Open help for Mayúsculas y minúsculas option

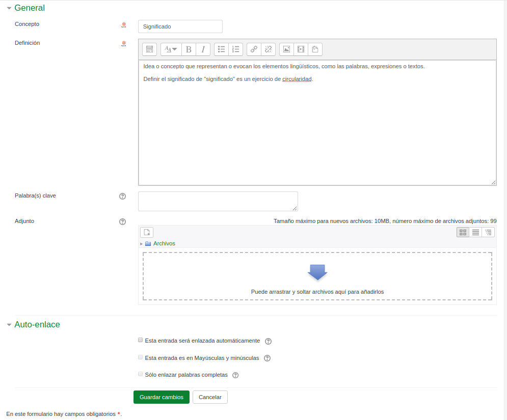point(267,358)
